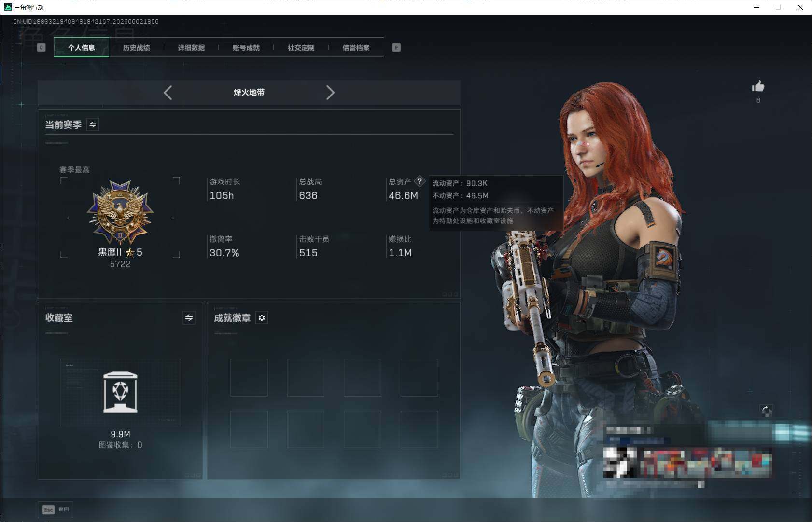Select the 社交定制 tab
Screen dimensions: 812x522
point(301,47)
